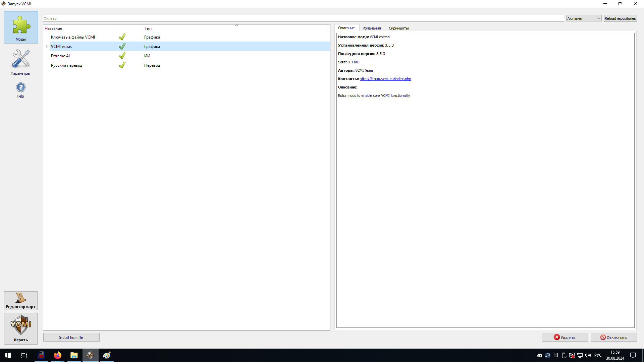Open the Параметры settings section
Image resolution: width=644 pixels, height=362 pixels.
coord(21,62)
